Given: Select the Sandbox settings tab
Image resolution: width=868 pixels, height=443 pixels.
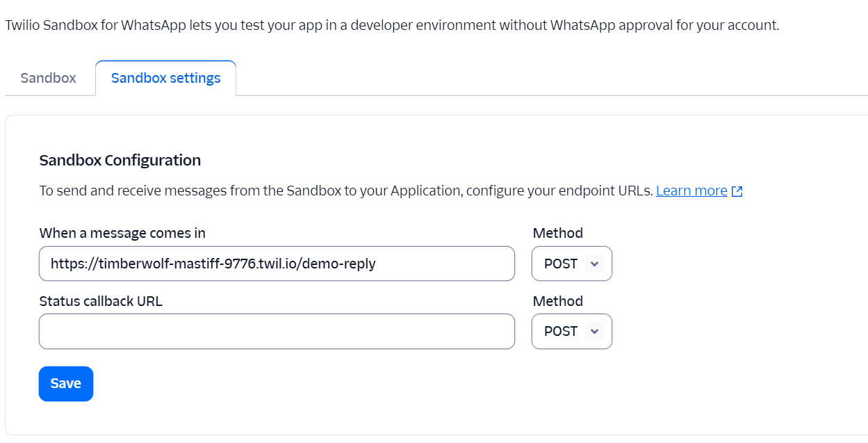Looking at the screenshot, I should (x=165, y=78).
